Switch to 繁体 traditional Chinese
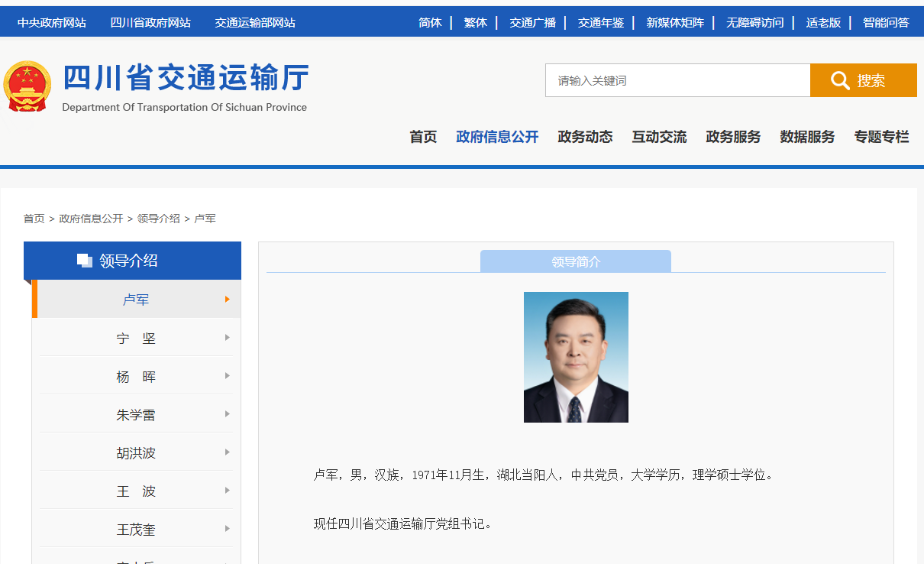The height and width of the screenshot is (564, 924). 475,22
